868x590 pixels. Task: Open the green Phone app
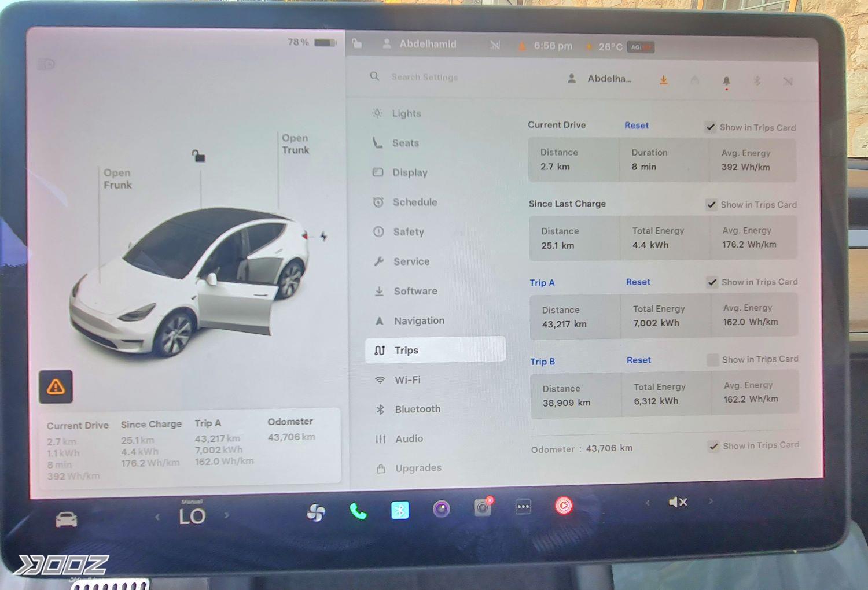click(358, 511)
